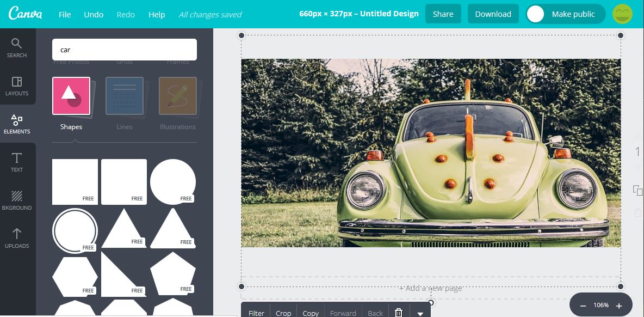Add the sharp-cornered triangle shape

tap(124, 228)
